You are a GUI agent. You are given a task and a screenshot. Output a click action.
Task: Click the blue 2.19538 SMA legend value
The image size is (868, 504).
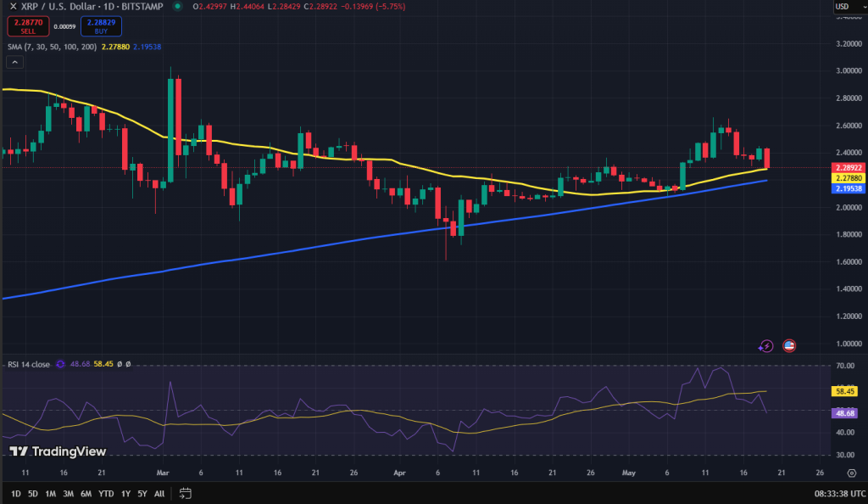147,47
